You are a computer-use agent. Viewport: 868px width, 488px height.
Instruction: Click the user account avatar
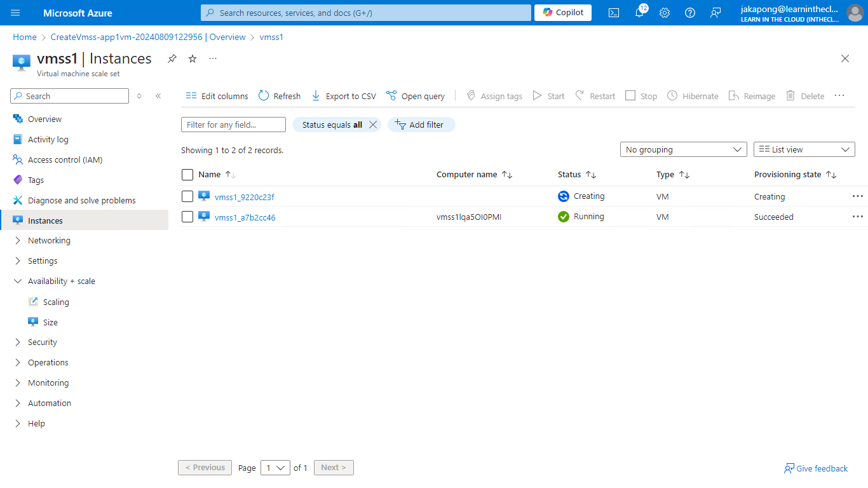(855, 13)
